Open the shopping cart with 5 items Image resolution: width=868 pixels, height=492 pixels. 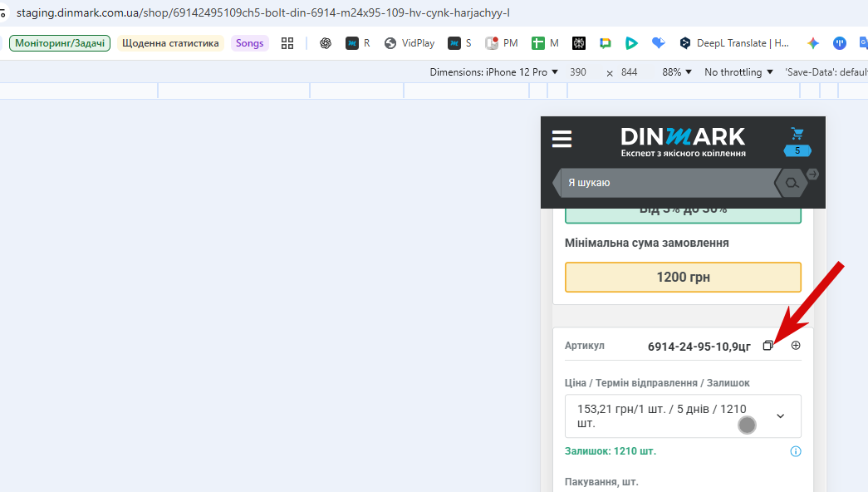[x=797, y=142]
